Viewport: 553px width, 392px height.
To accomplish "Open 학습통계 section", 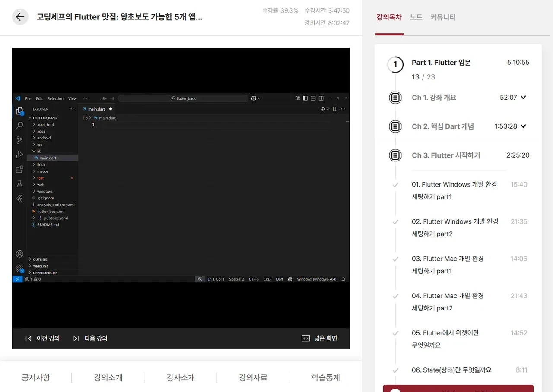I will [326, 377].
